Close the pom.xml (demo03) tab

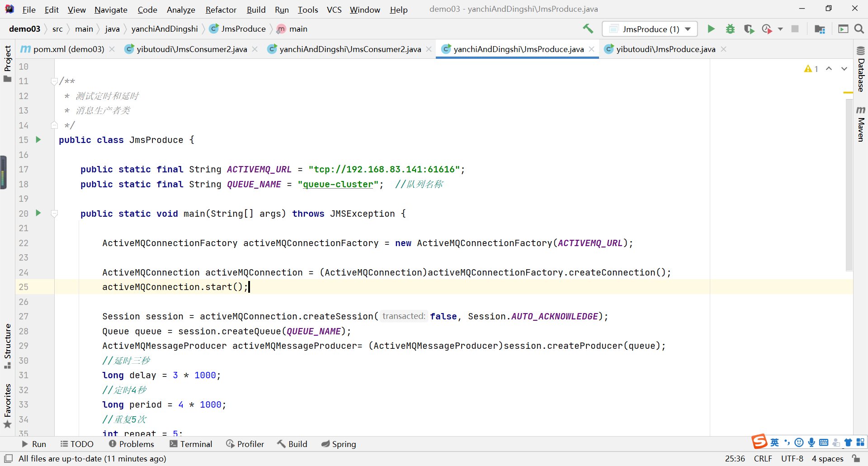pos(112,49)
